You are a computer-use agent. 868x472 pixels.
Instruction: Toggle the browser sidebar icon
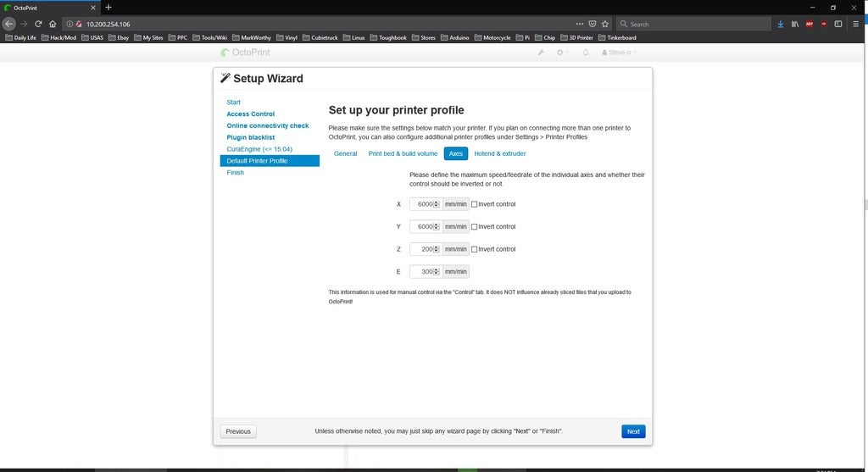click(838, 24)
